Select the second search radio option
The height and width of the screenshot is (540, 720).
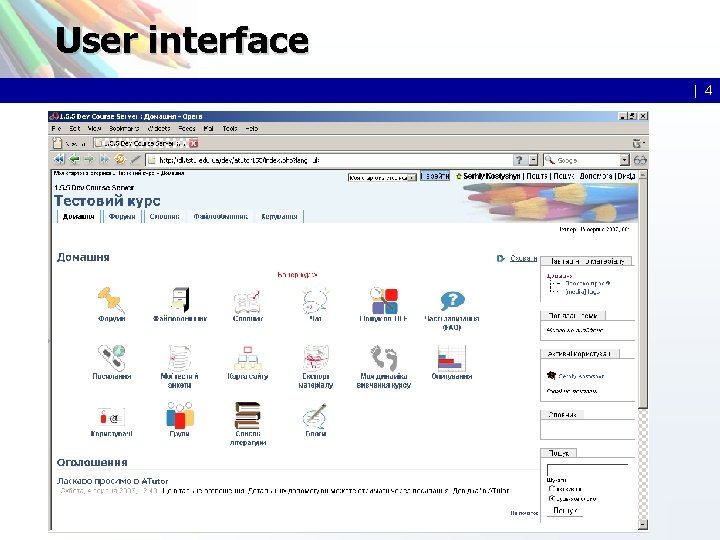552,498
